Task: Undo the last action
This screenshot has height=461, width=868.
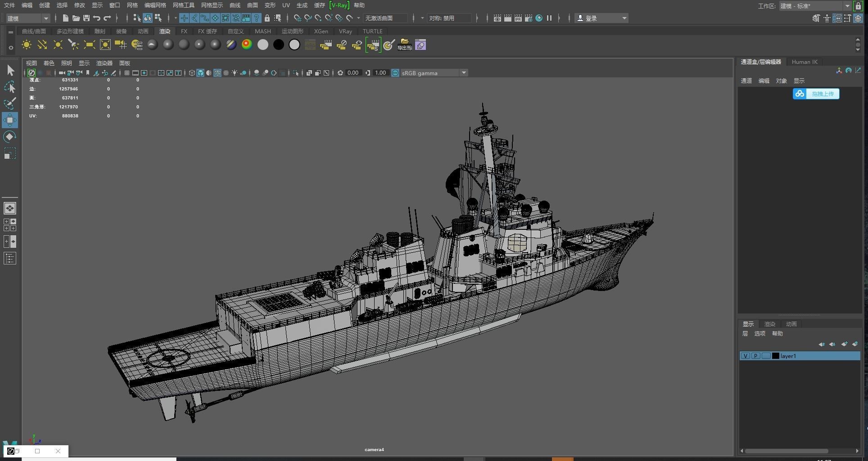Action: click(96, 18)
